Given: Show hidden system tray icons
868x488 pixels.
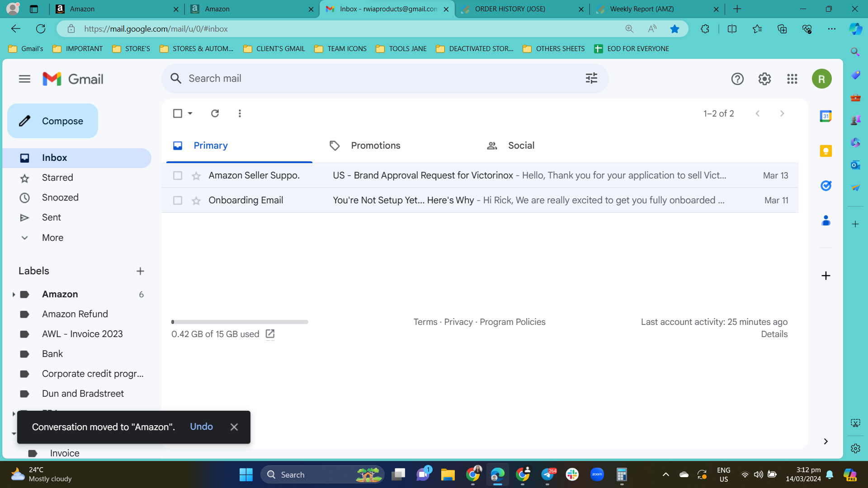Looking at the screenshot, I should tap(665, 474).
